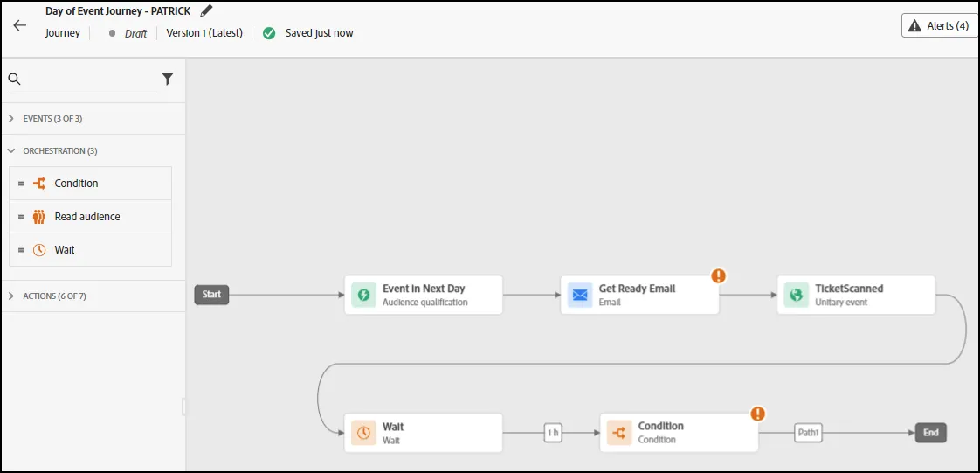The image size is (980, 473).
Task: Select the Get Ready Email node title
Action: [x=638, y=289]
